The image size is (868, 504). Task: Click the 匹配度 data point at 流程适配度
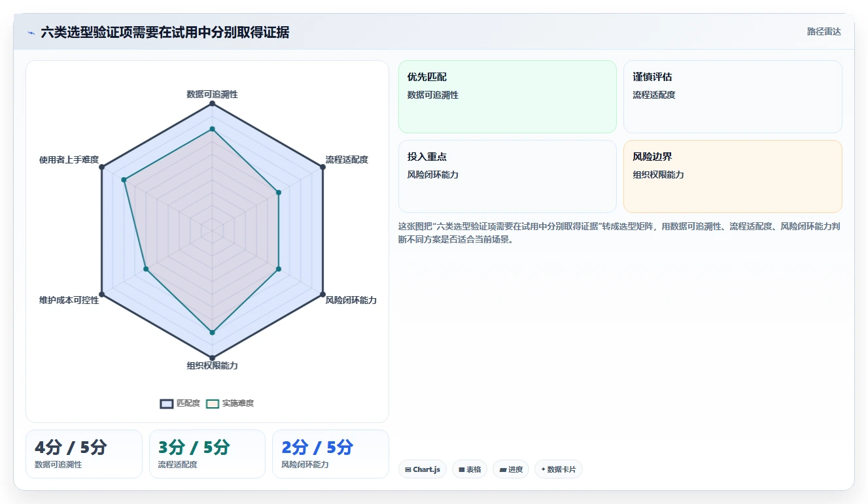click(x=322, y=167)
